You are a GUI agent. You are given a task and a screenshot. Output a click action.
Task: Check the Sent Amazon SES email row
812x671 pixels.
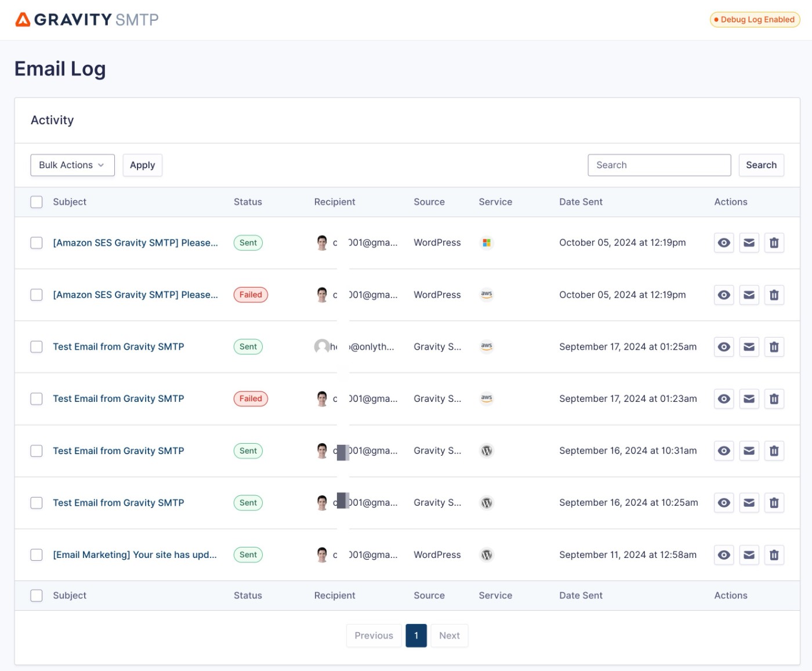point(37,242)
